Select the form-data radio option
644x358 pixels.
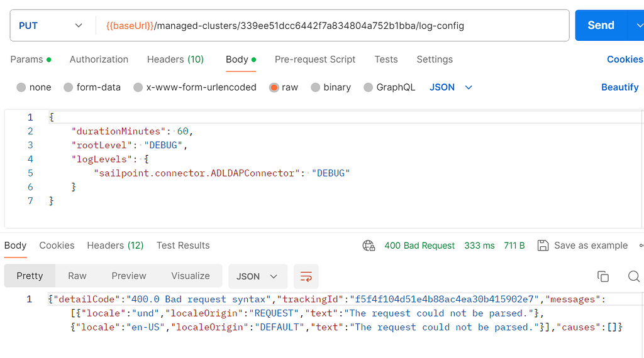coord(68,87)
